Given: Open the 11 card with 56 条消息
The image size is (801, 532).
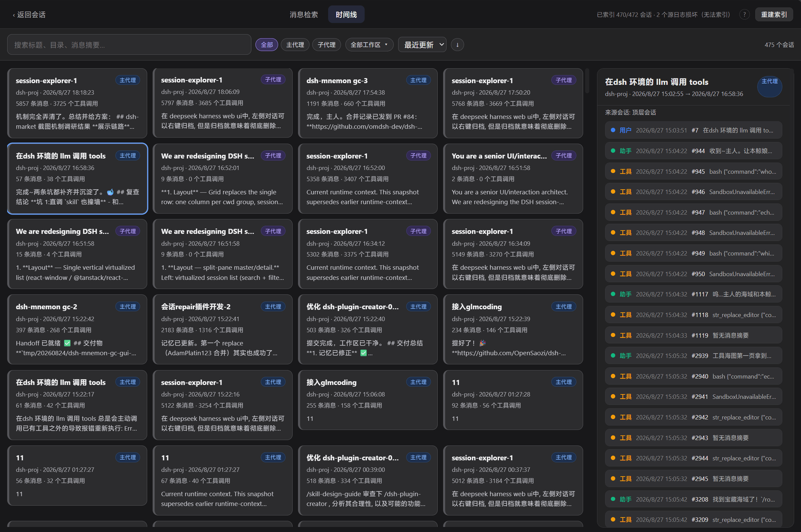Looking at the screenshot, I should coord(77,475).
